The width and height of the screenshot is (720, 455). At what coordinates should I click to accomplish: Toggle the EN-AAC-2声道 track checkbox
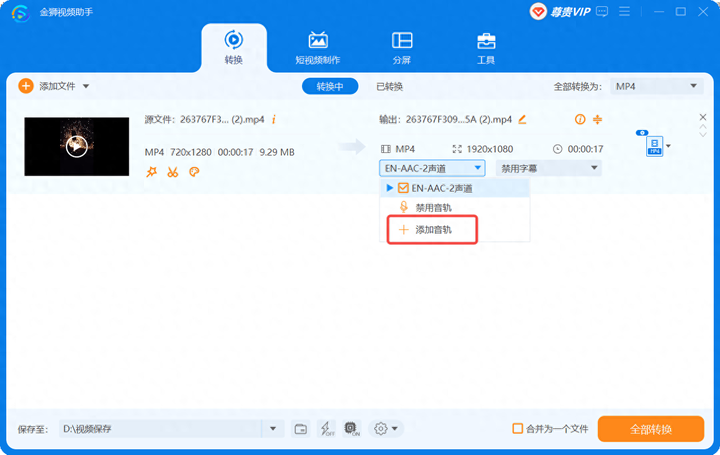[x=403, y=188]
